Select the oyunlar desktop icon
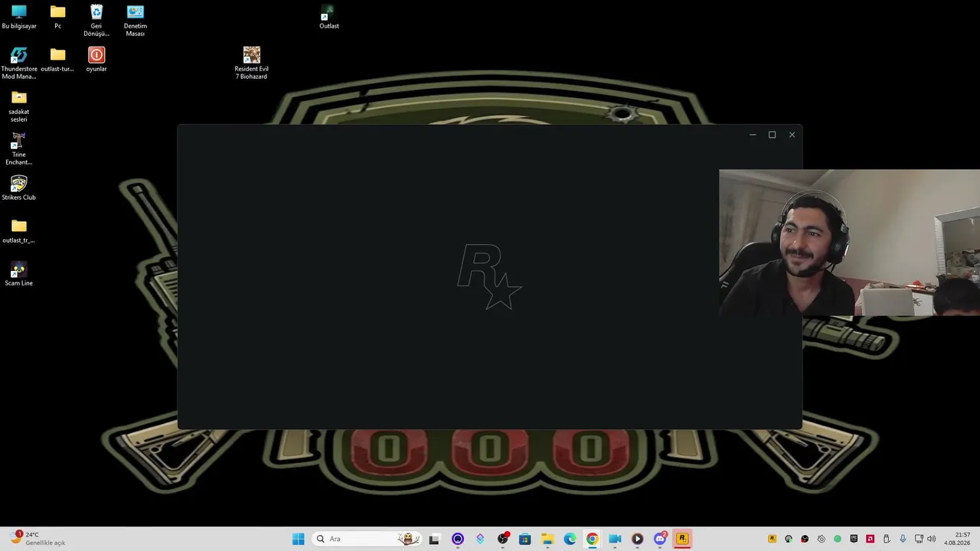 pos(96,60)
